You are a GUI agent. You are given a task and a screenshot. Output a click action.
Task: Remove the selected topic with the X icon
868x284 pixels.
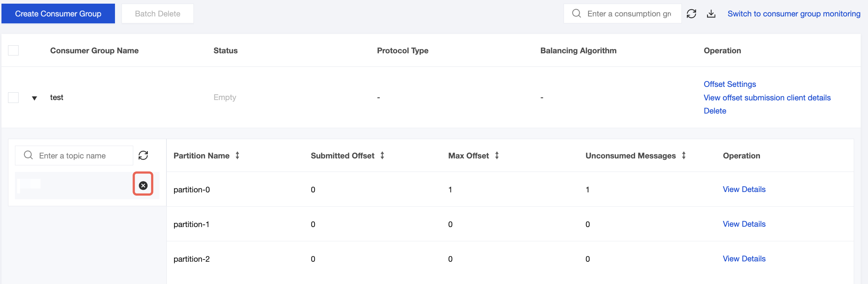point(143,185)
